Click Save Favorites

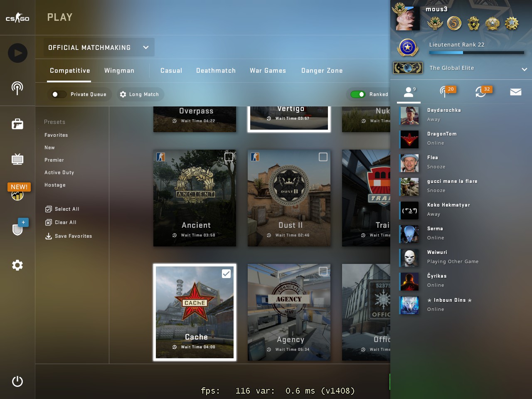[x=69, y=236]
